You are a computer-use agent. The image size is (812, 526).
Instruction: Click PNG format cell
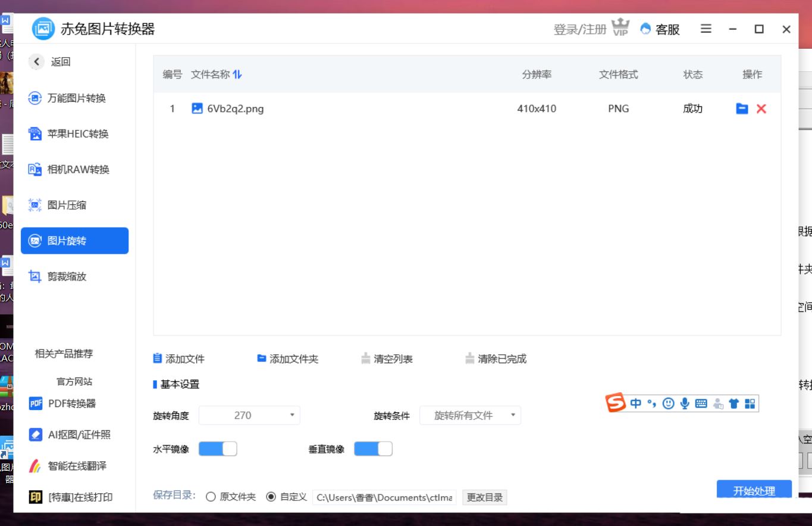coord(618,109)
